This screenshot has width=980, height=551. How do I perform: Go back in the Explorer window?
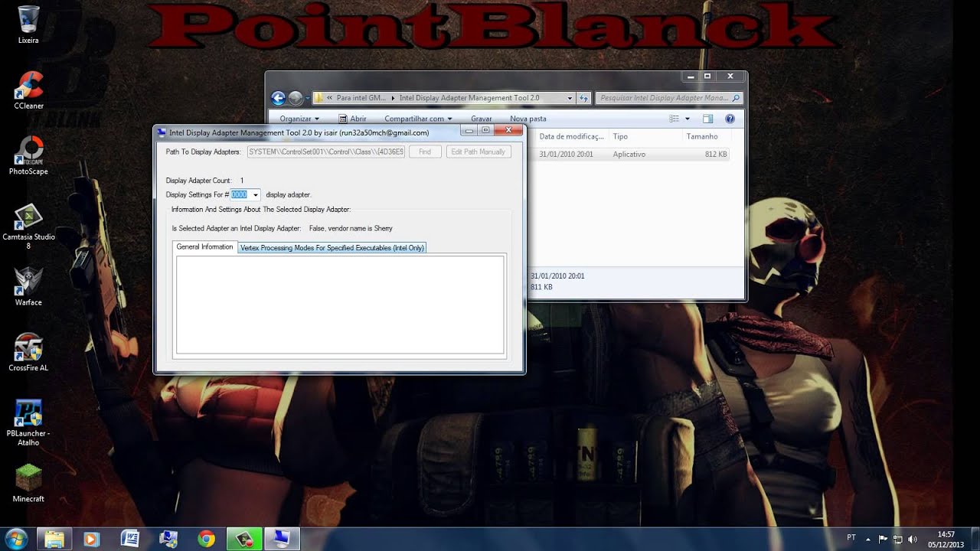(278, 98)
